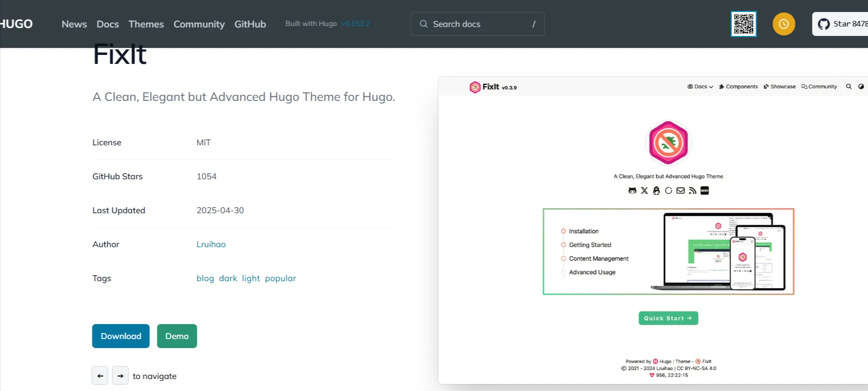868x391 pixels.
Task: Click the devices mockup image in preview
Action: [718, 251]
